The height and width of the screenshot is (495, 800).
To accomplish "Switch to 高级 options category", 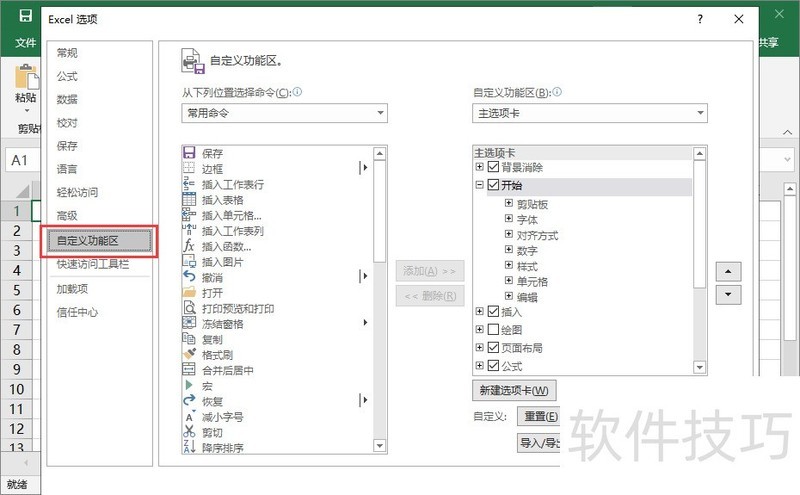I will (x=67, y=216).
